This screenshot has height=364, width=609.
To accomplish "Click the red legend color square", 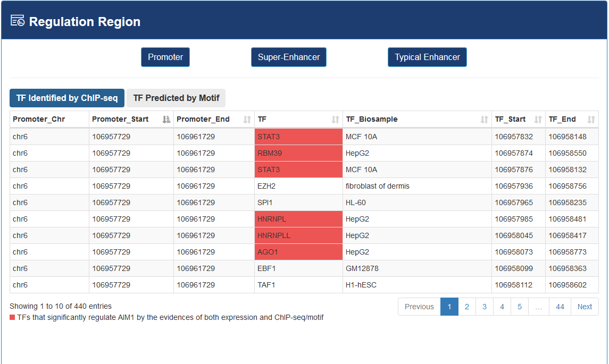I will pos(12,317).
